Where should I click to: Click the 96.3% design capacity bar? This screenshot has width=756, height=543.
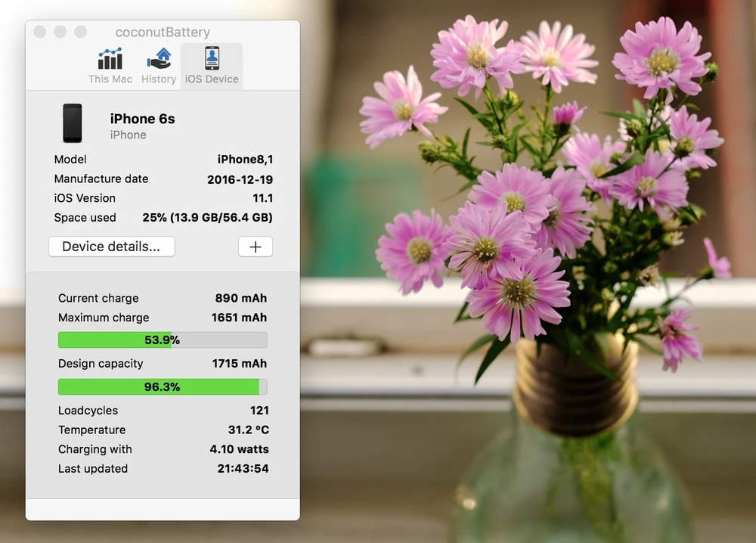coord(163,387)
